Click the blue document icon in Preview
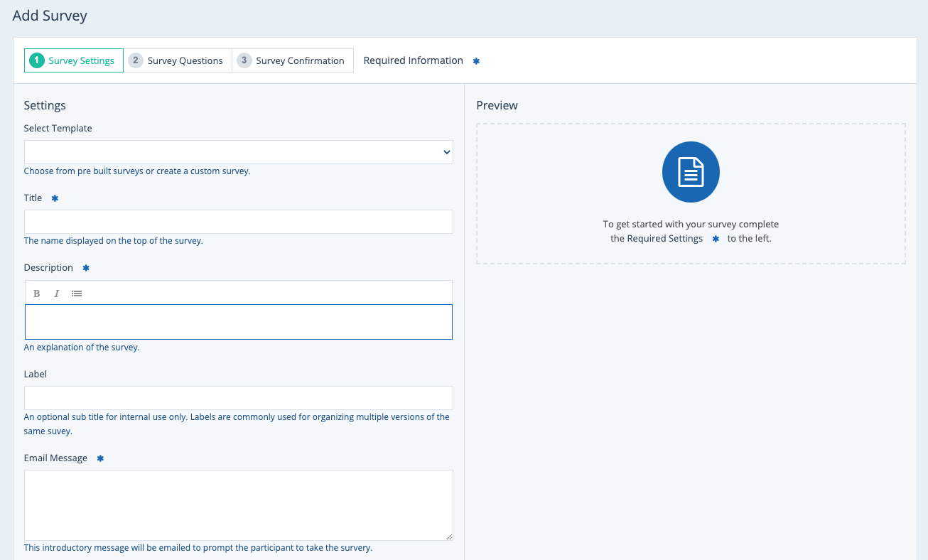 tap(691, 173)
